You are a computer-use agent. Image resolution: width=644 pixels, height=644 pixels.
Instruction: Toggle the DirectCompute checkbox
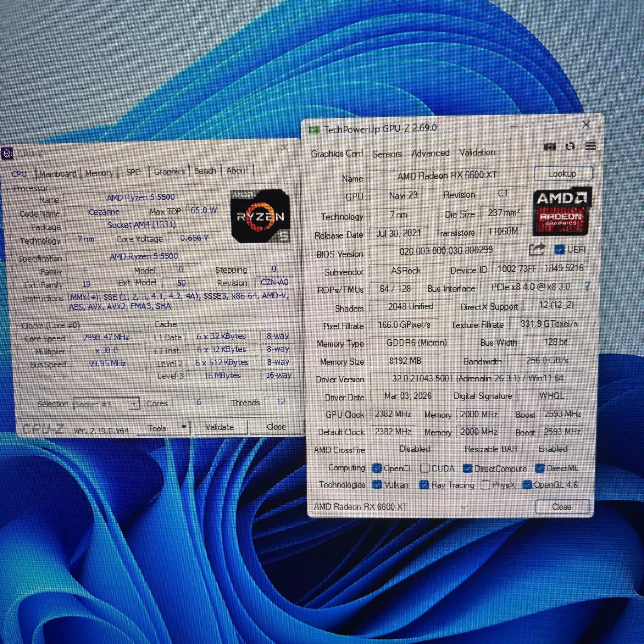[467, 469]
